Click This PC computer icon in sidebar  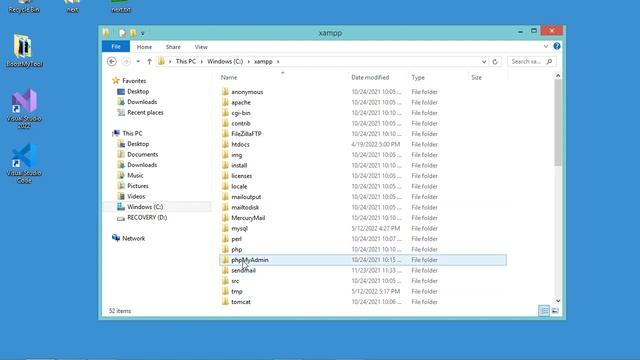pos(116,133)
